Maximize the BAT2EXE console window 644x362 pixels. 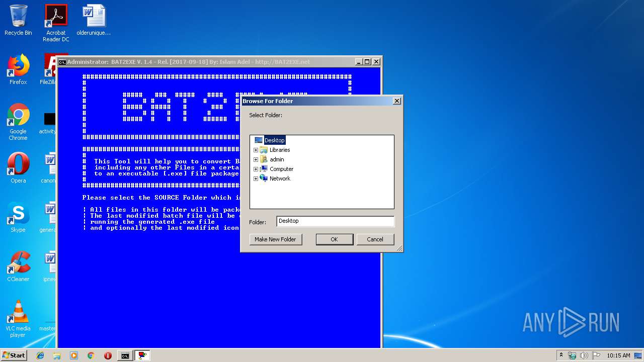[x=367, y=62]
